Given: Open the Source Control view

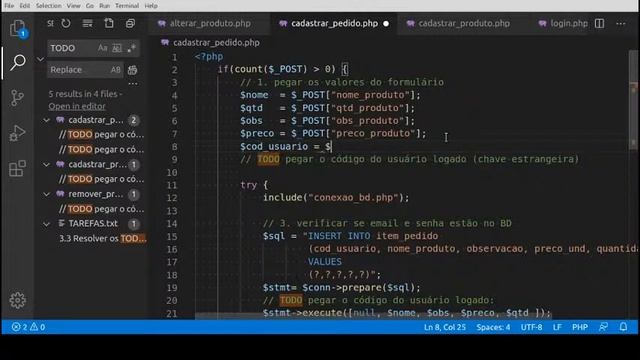Looking at the screenshot, I should pyautogui.click(x=18, y=98).
